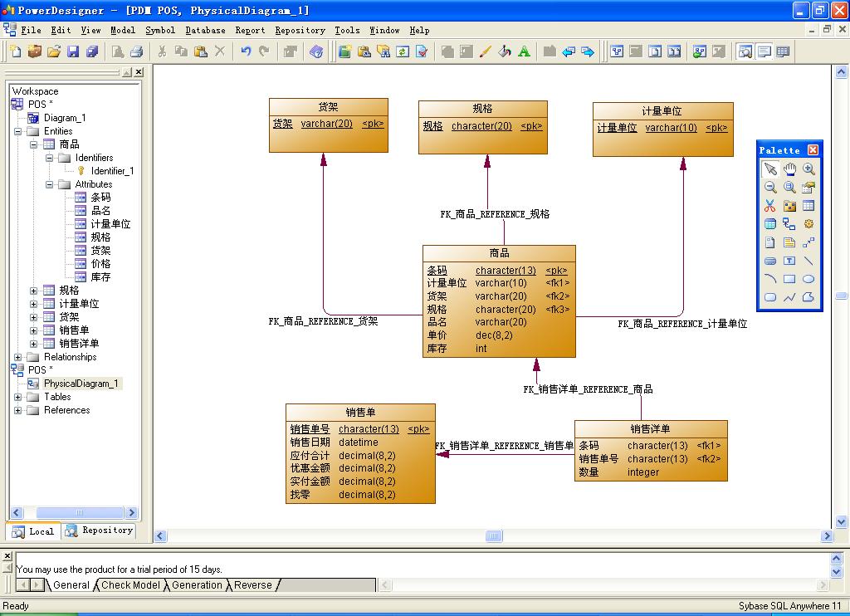The image size is (850, 616).
Task: Select the Rounded Rectangle tool in Palette
Action: (769, 297)
